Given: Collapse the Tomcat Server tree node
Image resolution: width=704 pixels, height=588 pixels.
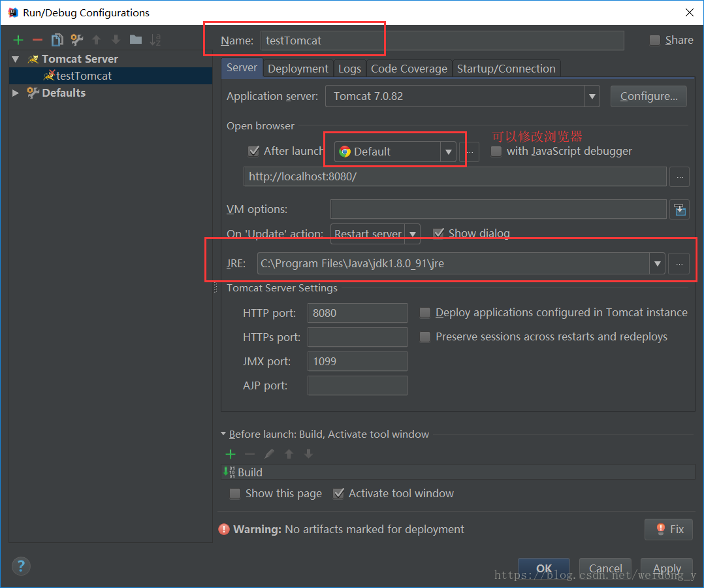Looking at the screenshot, I should 16,59.
